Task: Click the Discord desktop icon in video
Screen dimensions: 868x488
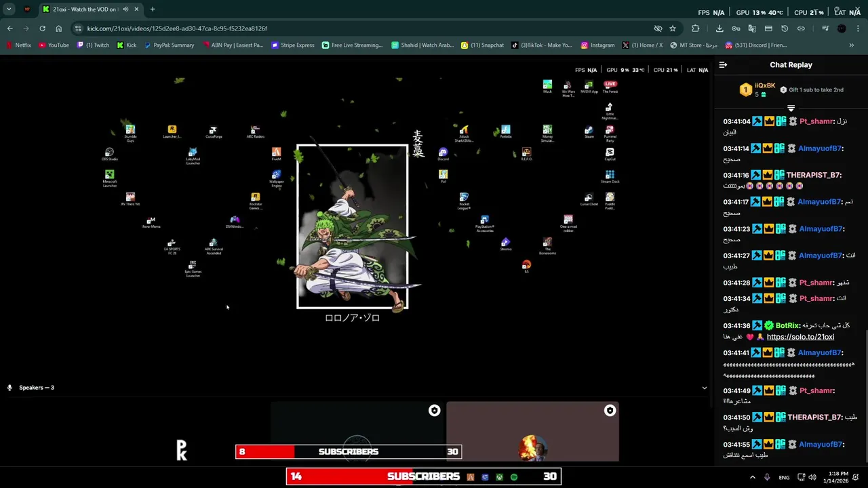Action: (443, 155)
